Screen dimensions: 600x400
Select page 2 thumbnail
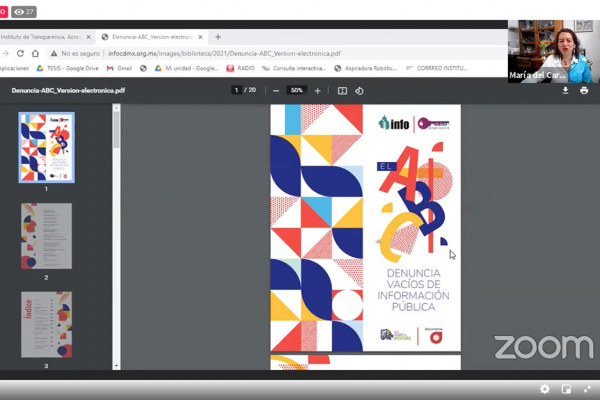click(46, 236)
